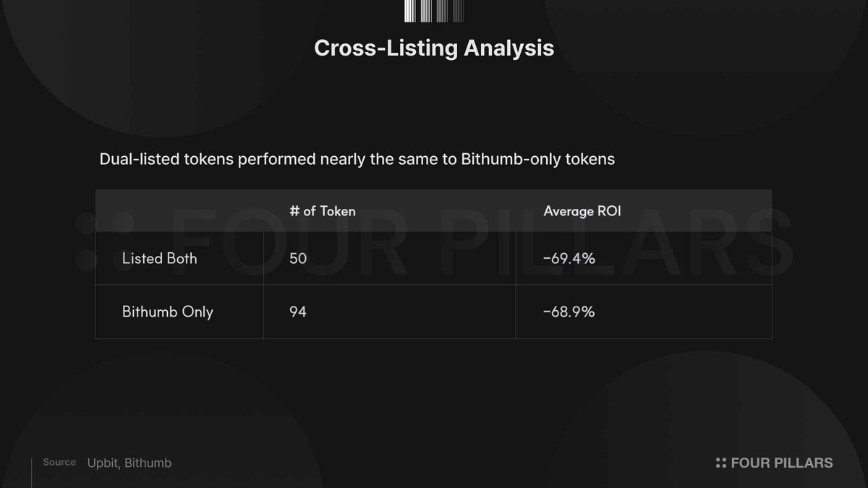
Task: Click the FOUR PILLARS brand text at bottom right
Action: point(781,463)
